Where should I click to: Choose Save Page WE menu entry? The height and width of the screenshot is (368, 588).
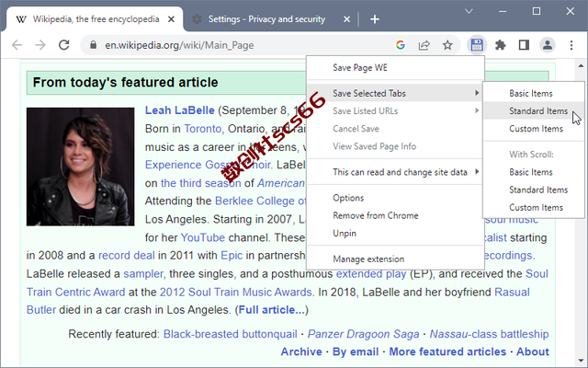coord(396,67)
